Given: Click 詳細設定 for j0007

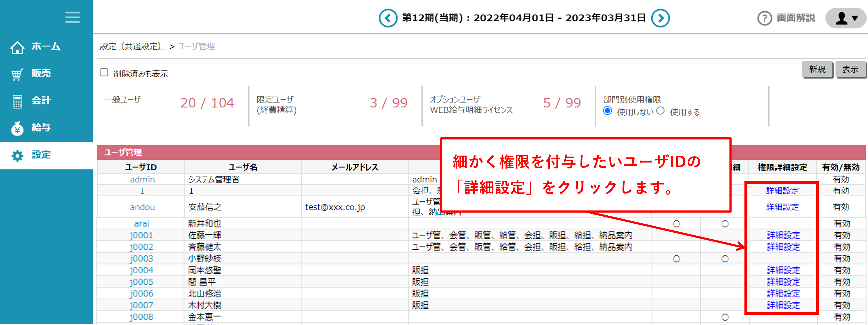Looking at the screenshot, I should pos(783,305).
